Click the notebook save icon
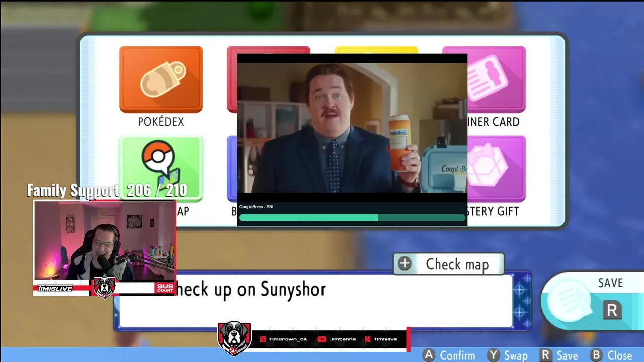Image resolution: width=644 pixels, height=362 pixels. coord(569,301)
